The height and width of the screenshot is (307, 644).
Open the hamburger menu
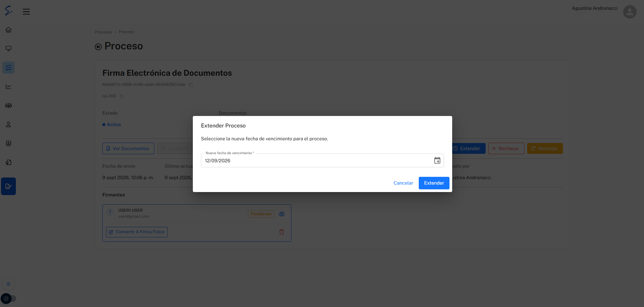[x=26, y=12]
